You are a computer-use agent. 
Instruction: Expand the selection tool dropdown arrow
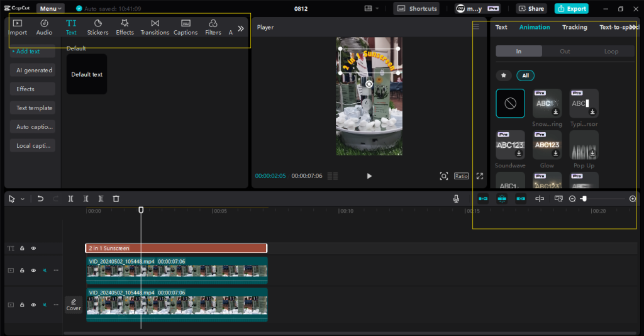tap(23, 199)
